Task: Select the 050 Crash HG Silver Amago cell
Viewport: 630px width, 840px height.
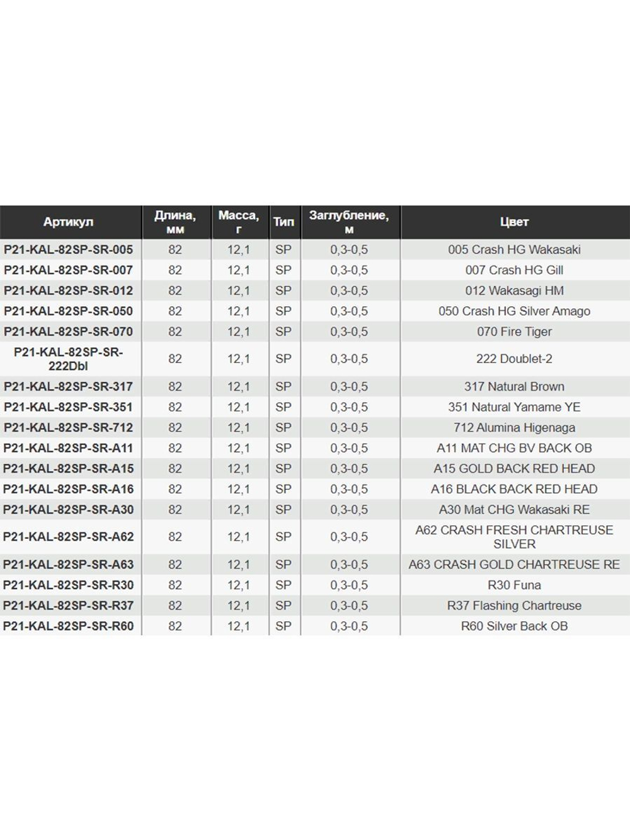Action: point(514,311)
